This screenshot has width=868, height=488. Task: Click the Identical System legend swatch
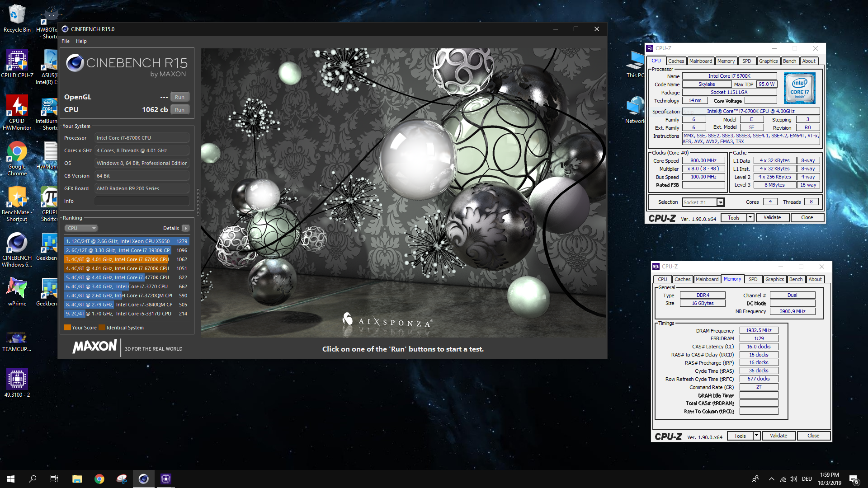[102, 328]
